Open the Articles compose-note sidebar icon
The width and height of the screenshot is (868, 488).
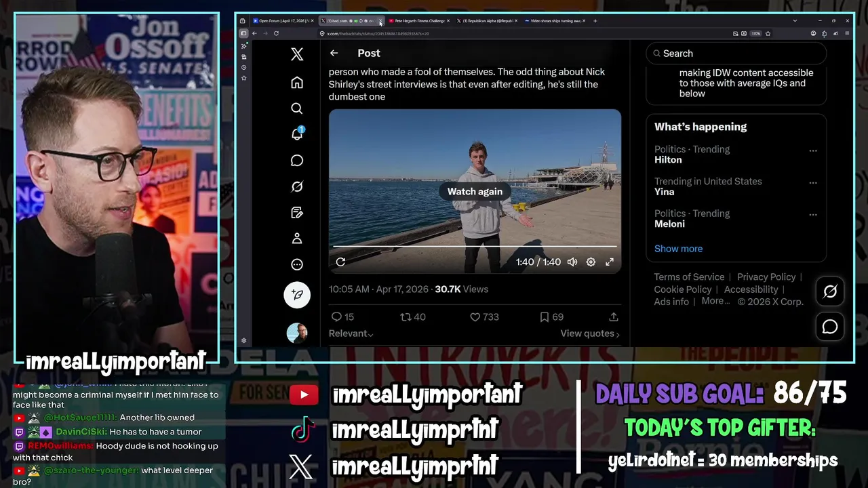pyautogui.click(x=297, y=213)
